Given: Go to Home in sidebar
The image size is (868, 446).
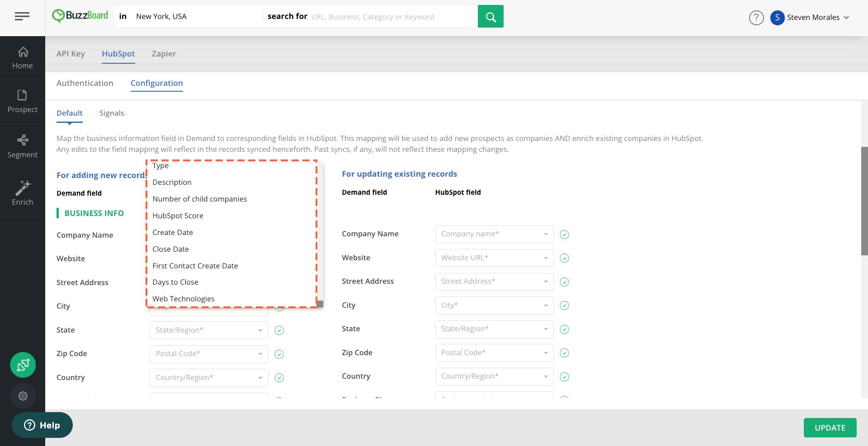Looking at the screenshot, I should coord(23,58).
